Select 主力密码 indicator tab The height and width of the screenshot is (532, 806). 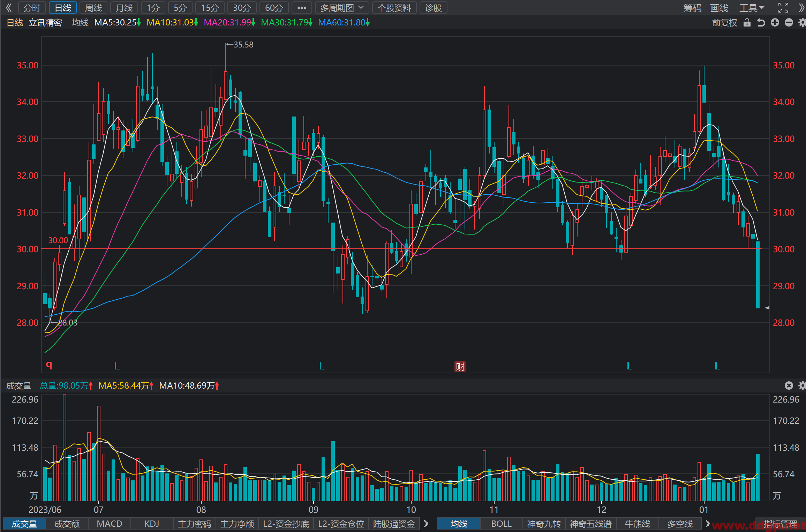[x=195, y=524]
